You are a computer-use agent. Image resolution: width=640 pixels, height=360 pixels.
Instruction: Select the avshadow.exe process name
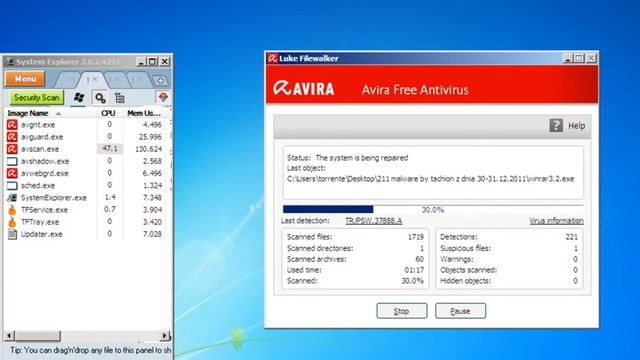tap(45, 161)
